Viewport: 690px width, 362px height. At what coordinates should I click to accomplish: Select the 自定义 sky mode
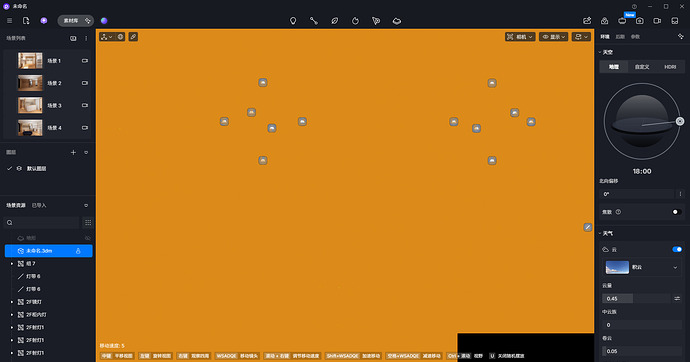(642, 67)
